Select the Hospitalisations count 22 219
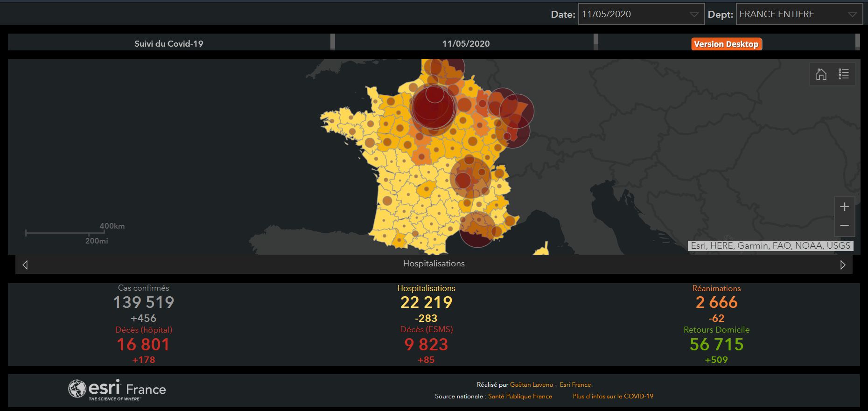This screenshot has width=868, height=411. tap(426, 303)
